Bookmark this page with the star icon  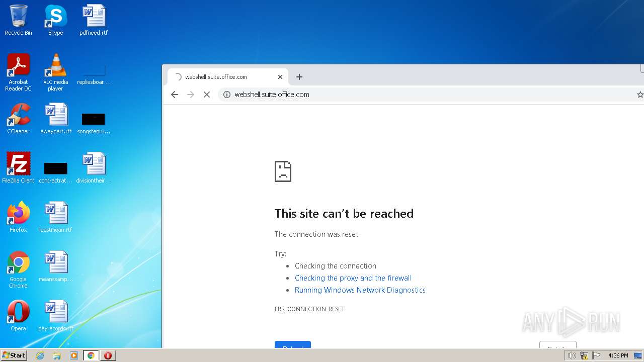(640, 95)
